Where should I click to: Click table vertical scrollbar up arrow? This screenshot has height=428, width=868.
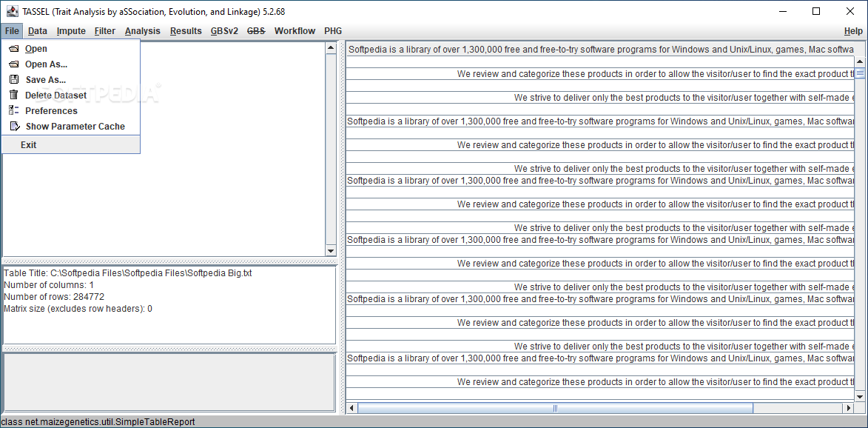point(860,61)
